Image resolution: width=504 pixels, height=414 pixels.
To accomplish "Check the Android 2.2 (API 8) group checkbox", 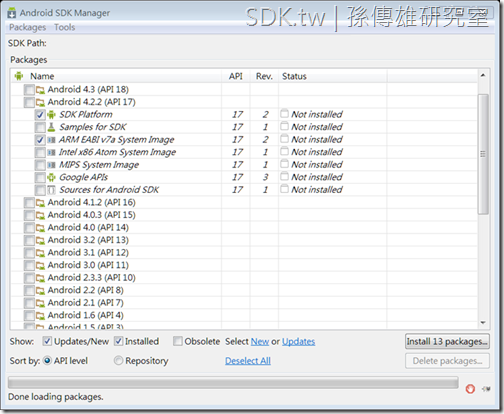I will (x=29, y=290).
